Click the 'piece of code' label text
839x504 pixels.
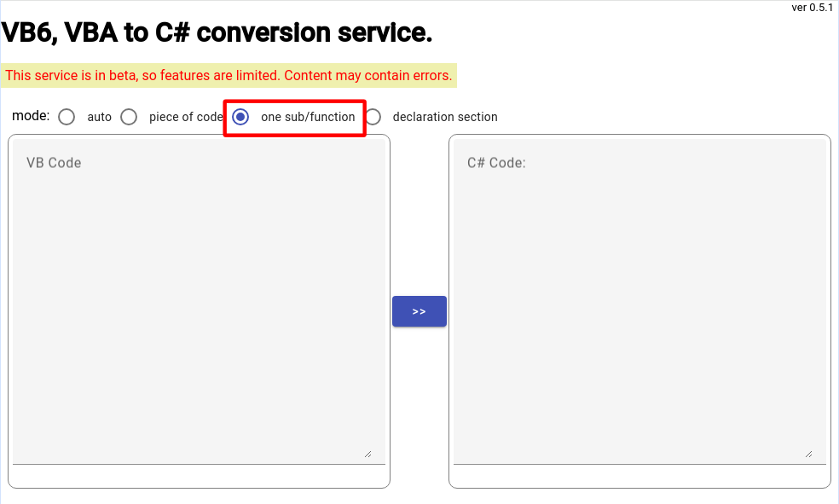point(186,117)
